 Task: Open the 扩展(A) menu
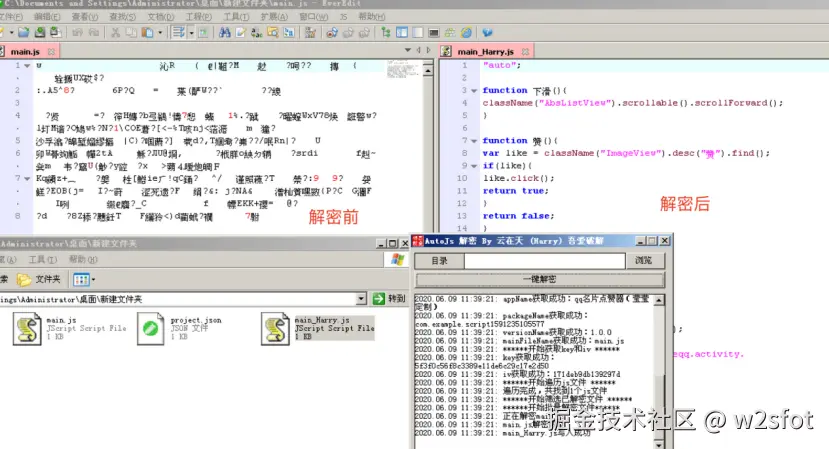(x=274, y=17)
